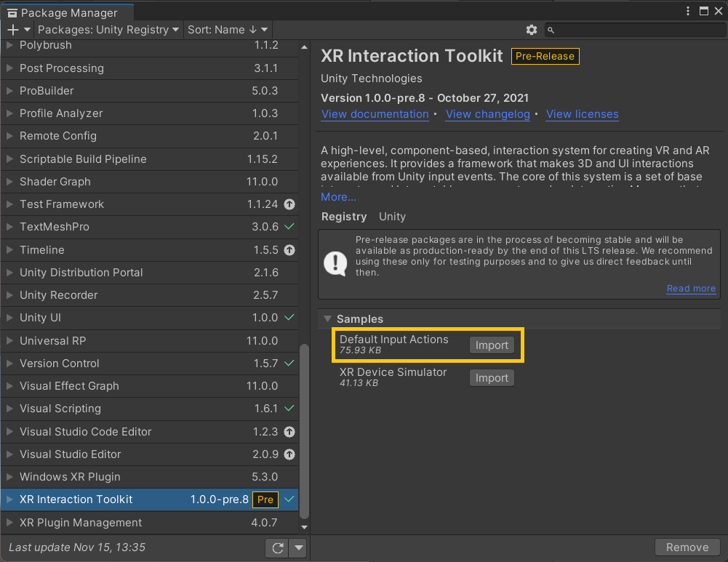Click update arrow icon for Visual Studio Code Editor

pyautogui.click(x=289, y=432)
